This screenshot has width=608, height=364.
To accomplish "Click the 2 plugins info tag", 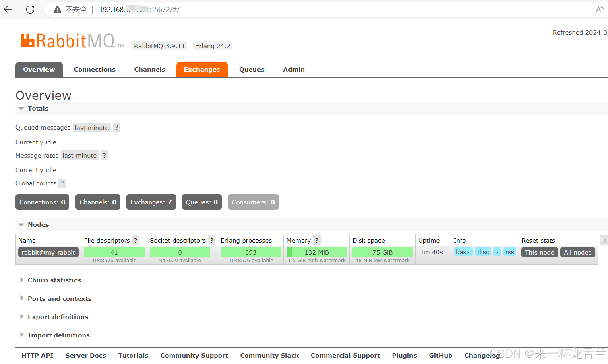I will (497, 252).
